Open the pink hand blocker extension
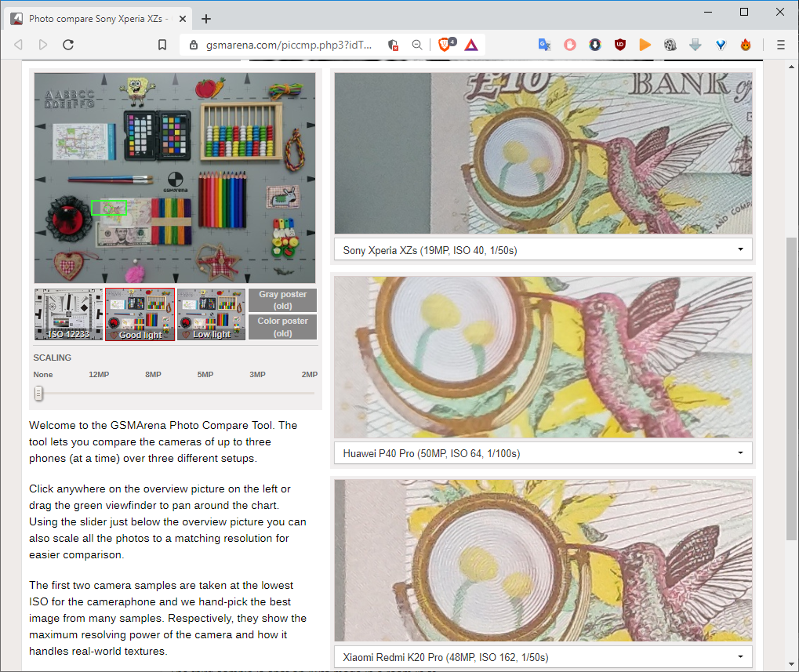Viewport: 799px width, 672px height. (x=570, y=45)
